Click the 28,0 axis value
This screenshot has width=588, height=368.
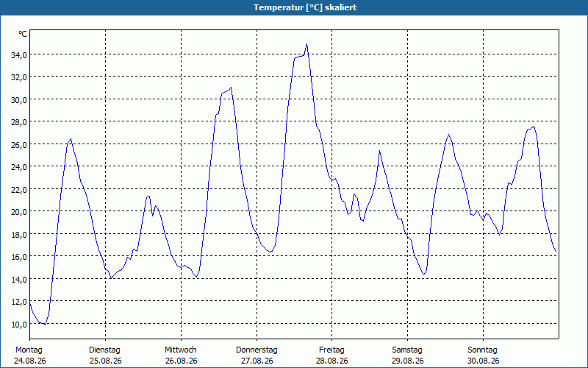(19, 122)
